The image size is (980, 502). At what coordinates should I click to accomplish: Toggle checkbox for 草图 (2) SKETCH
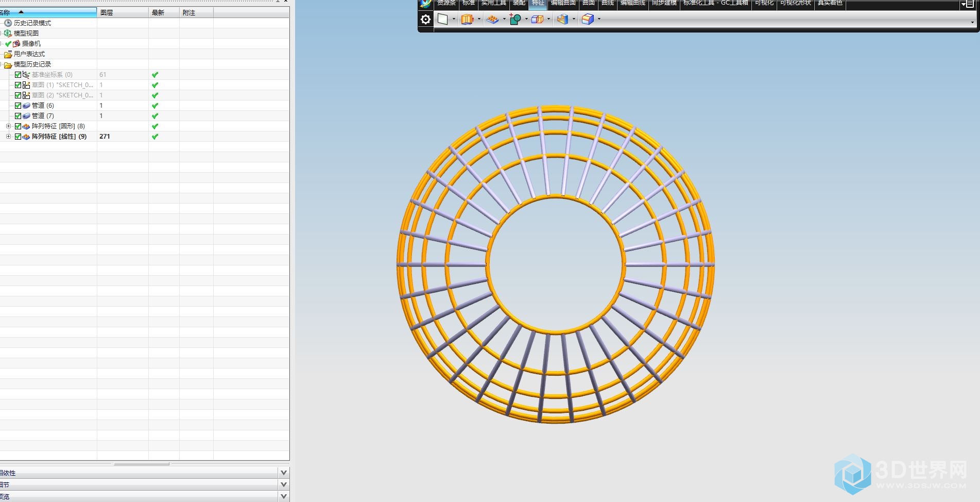18,95
